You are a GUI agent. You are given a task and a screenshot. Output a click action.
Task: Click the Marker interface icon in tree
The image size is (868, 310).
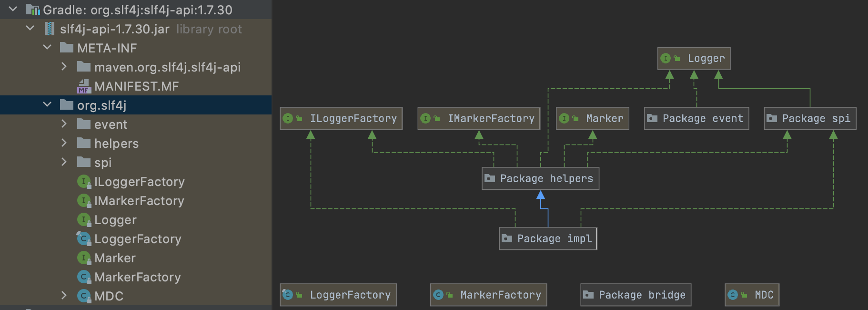(84, 258)
